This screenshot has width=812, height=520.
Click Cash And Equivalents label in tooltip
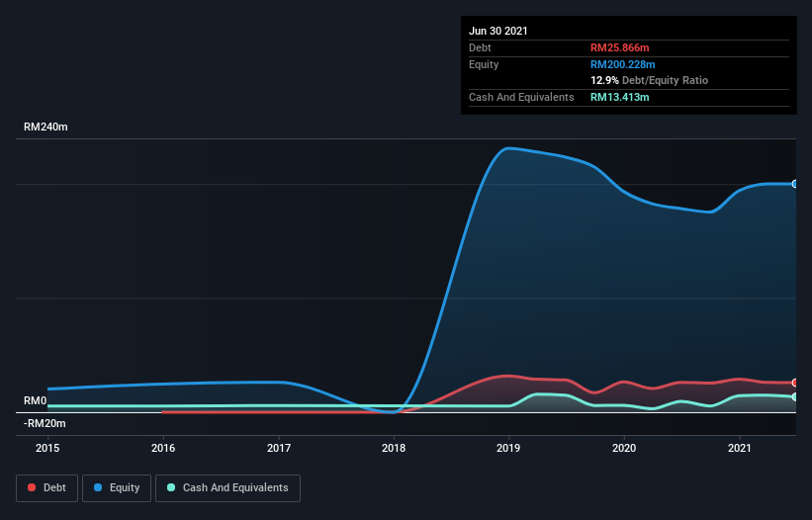(x=521, y=97)
